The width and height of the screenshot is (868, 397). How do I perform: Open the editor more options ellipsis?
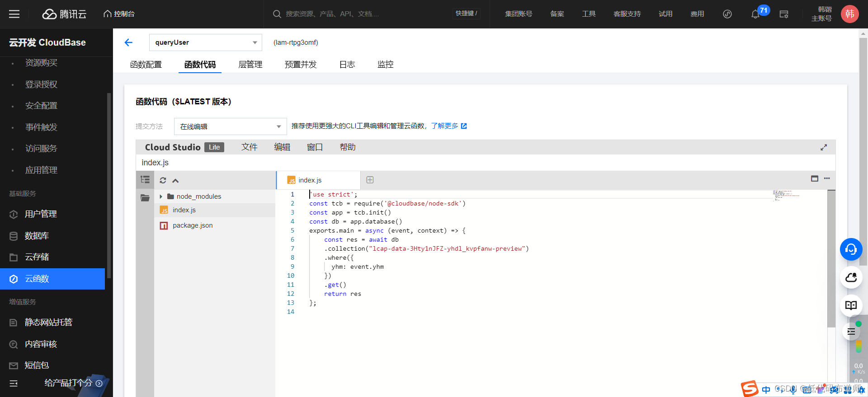tap(827, 178)
